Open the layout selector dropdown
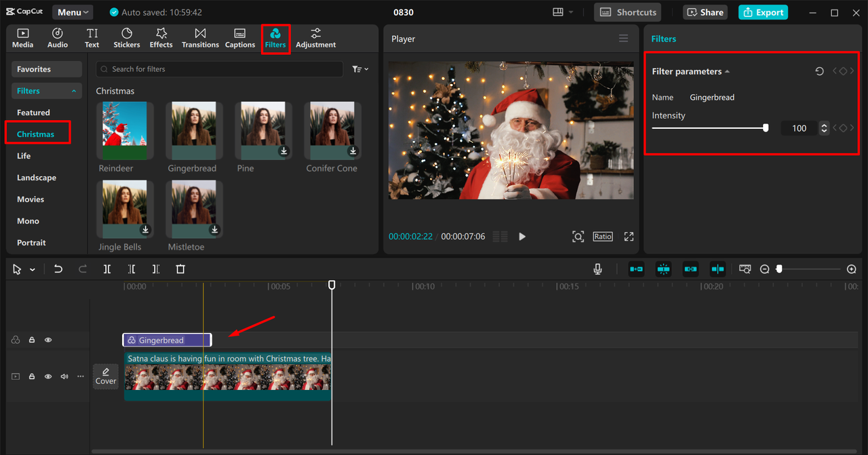Screen dimensions: 868x455 pyautogui.click(x=563, y=12)
